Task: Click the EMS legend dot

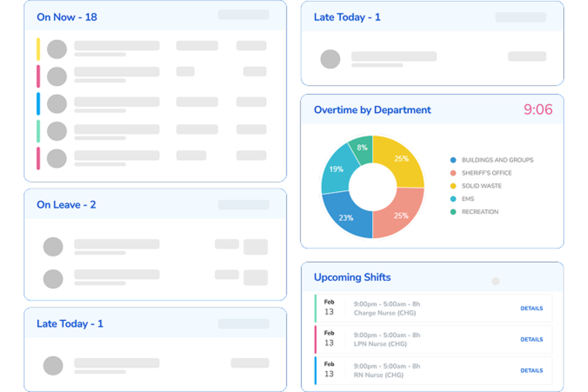Action: (453, 199)
